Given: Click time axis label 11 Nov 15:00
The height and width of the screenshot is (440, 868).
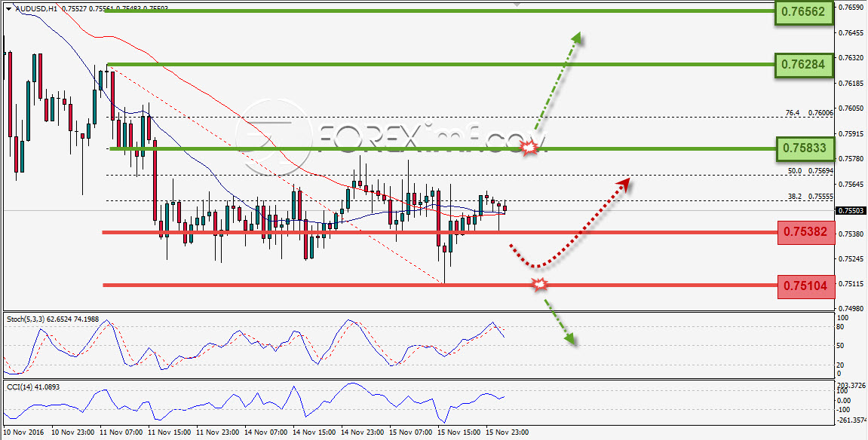Looking at the screenshot, I should coord(170,432).
